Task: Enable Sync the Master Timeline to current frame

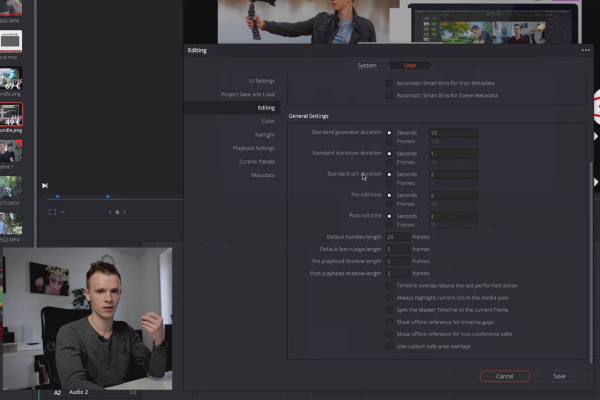Action: 389,310
